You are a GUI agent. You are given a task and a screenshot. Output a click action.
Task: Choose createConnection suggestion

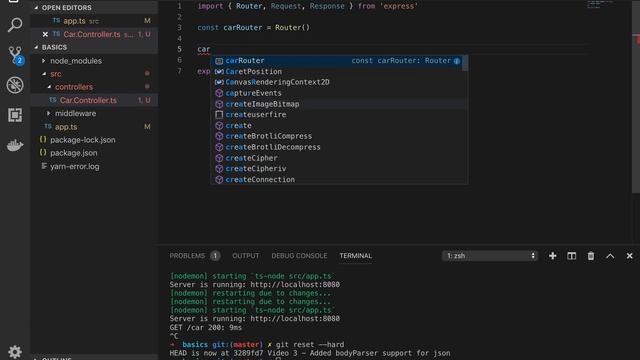(x=336, y=180)
